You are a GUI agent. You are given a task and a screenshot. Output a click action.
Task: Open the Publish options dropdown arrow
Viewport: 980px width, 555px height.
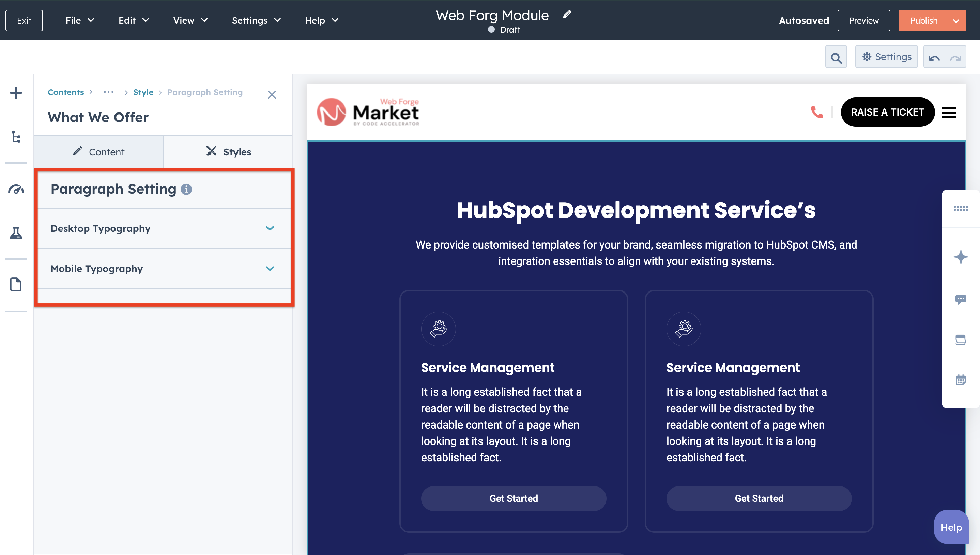956,20
